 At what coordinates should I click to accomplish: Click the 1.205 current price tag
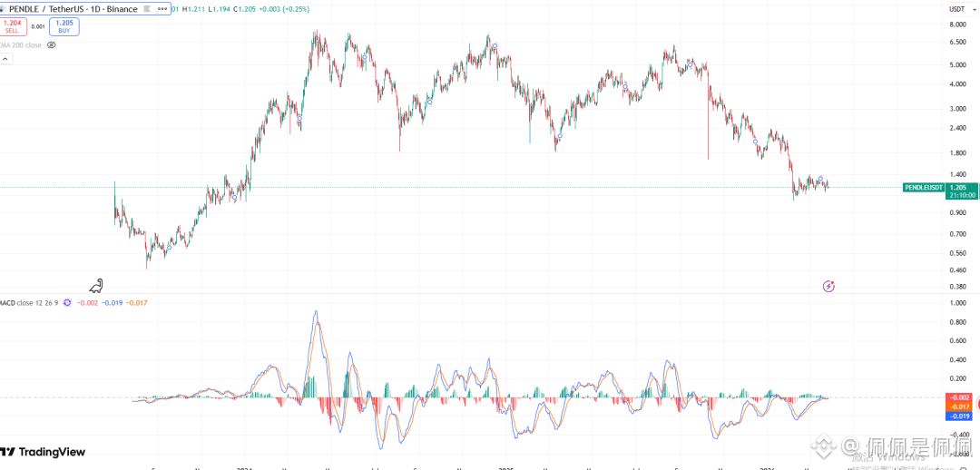(957, 187)
